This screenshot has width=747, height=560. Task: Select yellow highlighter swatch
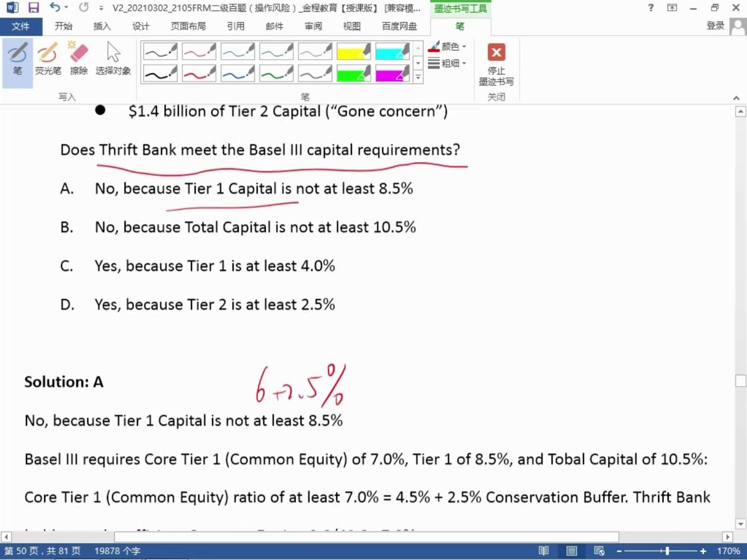click(x=354, y=52)
